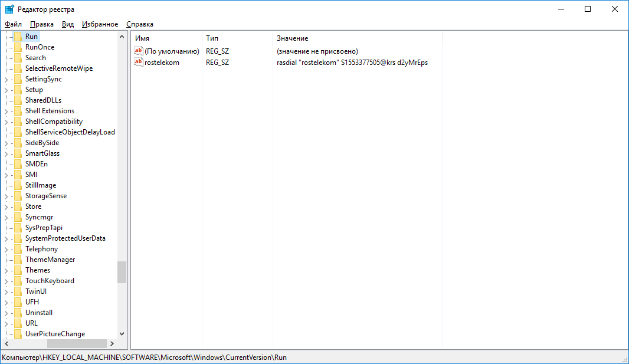Click the SysPrepTapi folder icon
Screen dimensions: 629x364
(x=18, y=228)
